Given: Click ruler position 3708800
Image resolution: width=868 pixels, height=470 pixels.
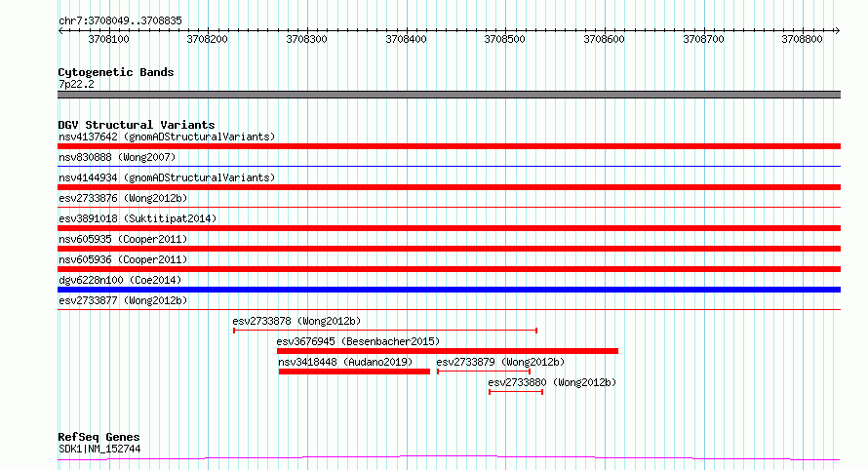Looking at the screenshot, I should (802, 39).
